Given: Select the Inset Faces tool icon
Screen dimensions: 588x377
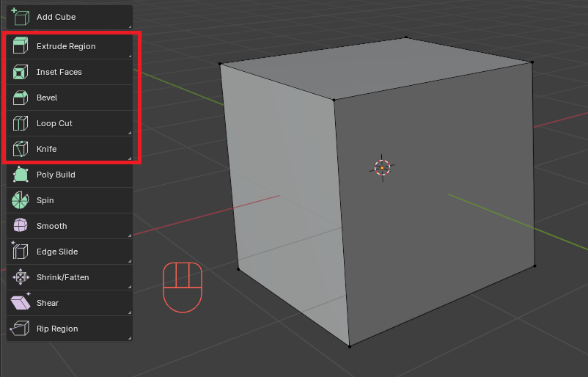Looking at the screenshot, I should pyautogui.click(x=21, y=72).
